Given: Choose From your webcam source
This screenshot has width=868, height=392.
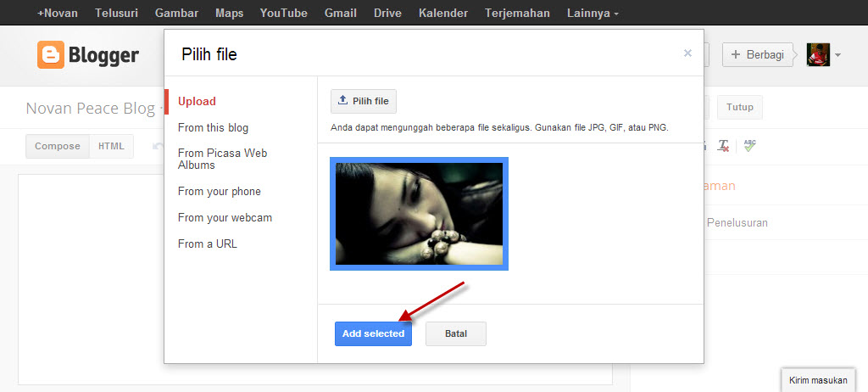Looking at the screenshot, I should coord(225,218).
